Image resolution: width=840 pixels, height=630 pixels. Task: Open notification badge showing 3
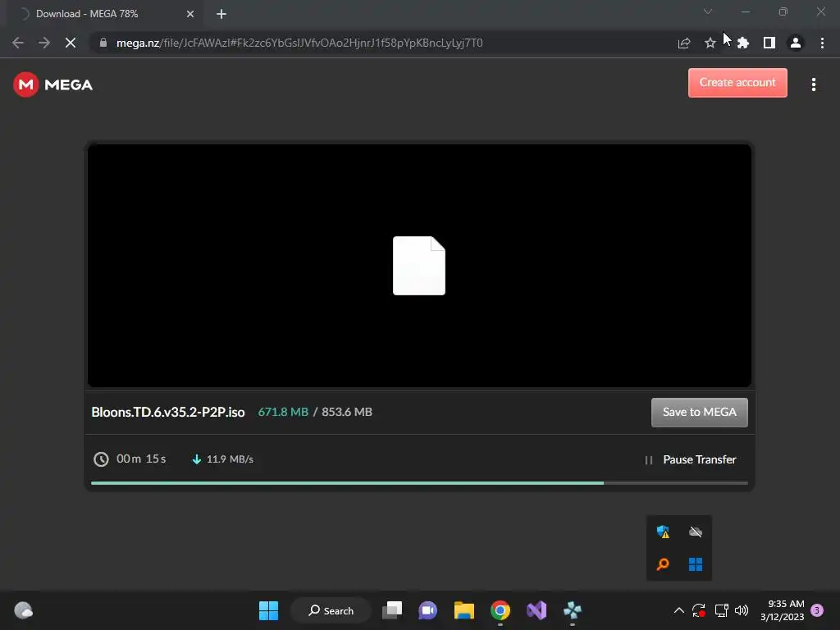817,610
